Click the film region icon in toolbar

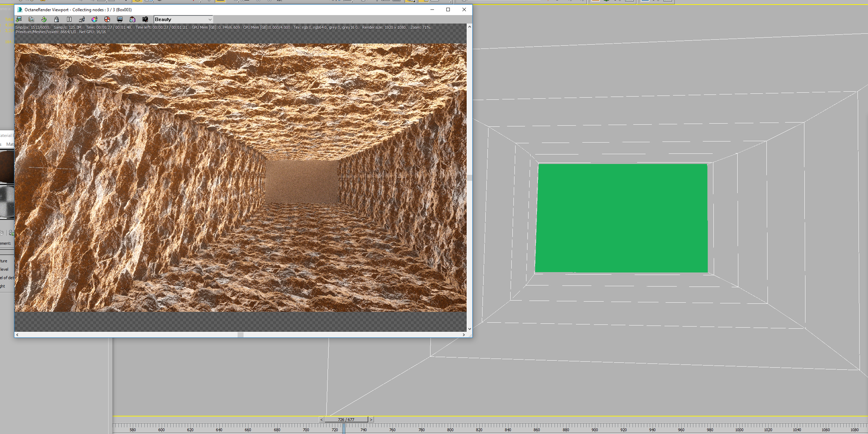[132, 19]
